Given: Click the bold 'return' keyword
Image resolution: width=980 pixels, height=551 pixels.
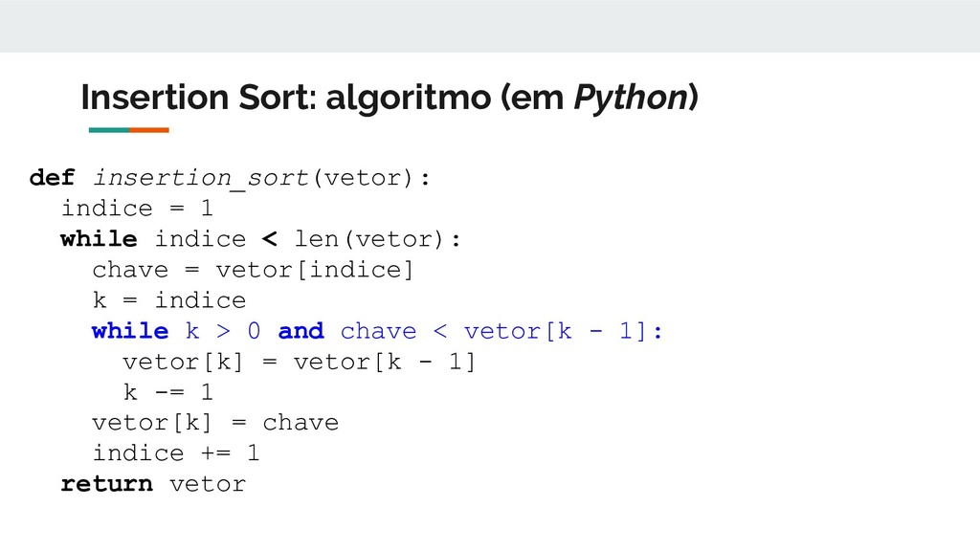Looking at the screenshot, I should coord(107,483).
